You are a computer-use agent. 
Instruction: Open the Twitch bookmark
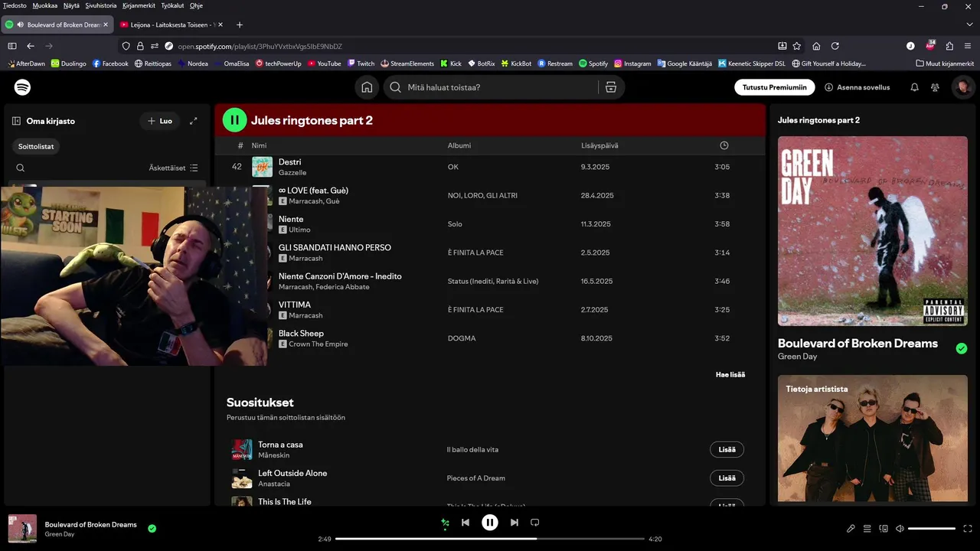click(361, 64)
